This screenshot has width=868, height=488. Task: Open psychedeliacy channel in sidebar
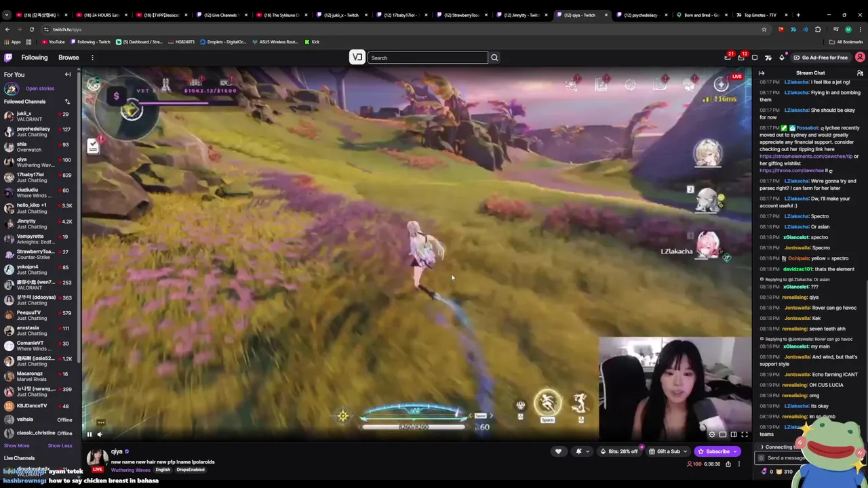39,131
